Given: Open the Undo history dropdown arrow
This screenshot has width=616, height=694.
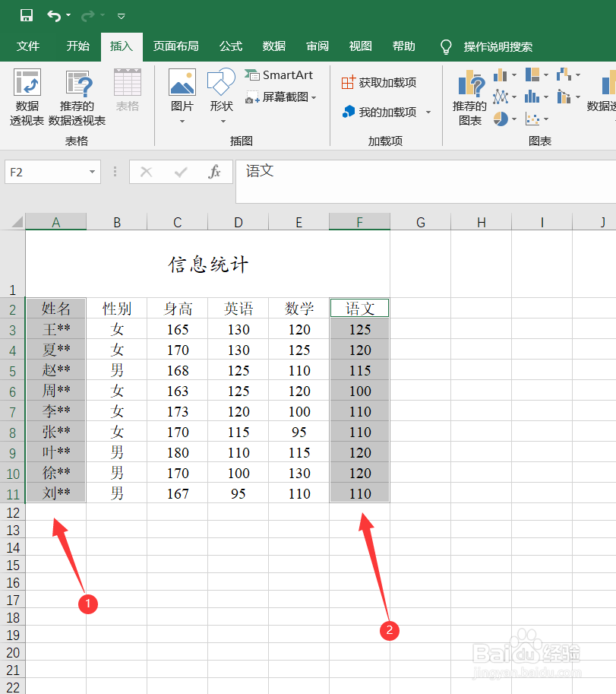Looking at the screenshot, I should coord(68,15).
